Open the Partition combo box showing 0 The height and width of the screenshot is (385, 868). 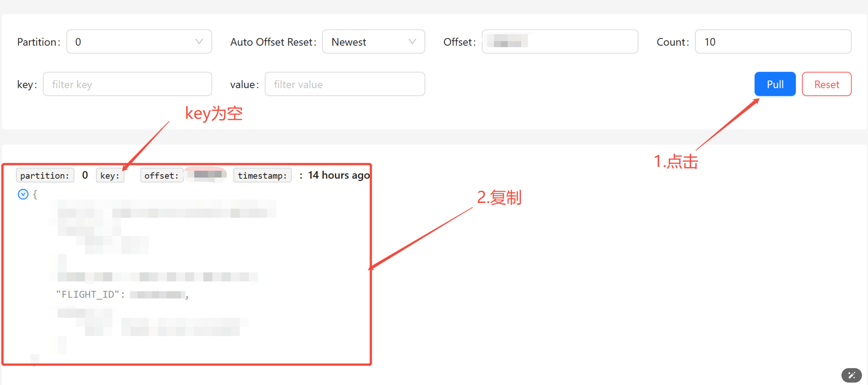coord(135,42)
